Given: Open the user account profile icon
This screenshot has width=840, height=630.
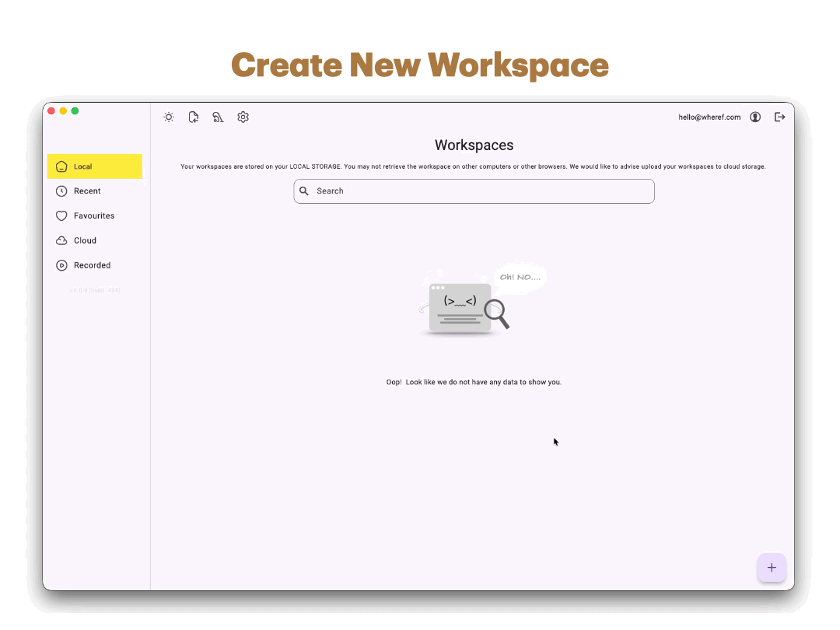Looking at the screenshot, I should point(755,117).
